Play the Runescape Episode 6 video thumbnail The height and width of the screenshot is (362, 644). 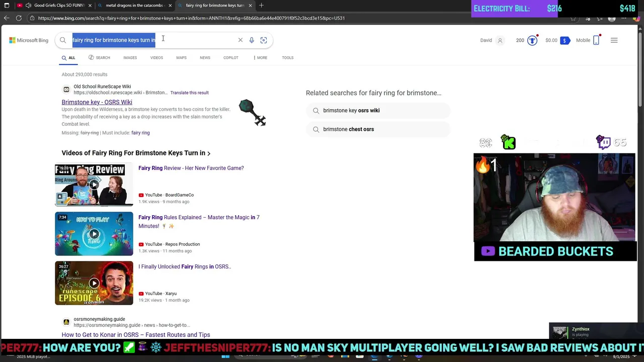94,283
